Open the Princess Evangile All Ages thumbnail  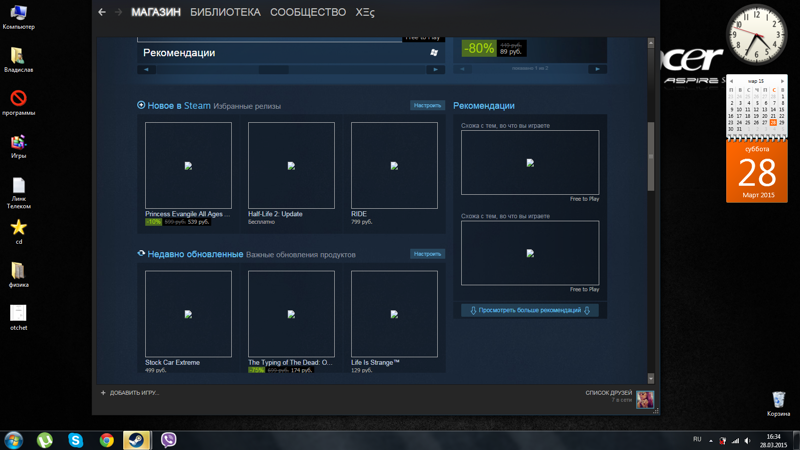188,165
